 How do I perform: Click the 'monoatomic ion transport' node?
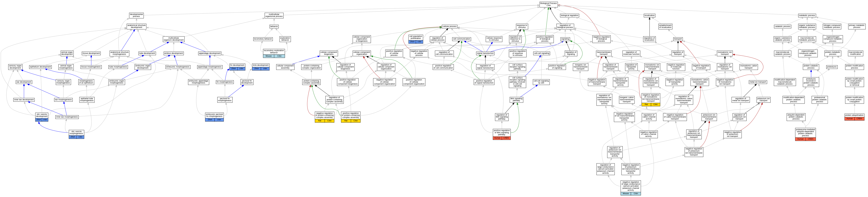(725, 53)
